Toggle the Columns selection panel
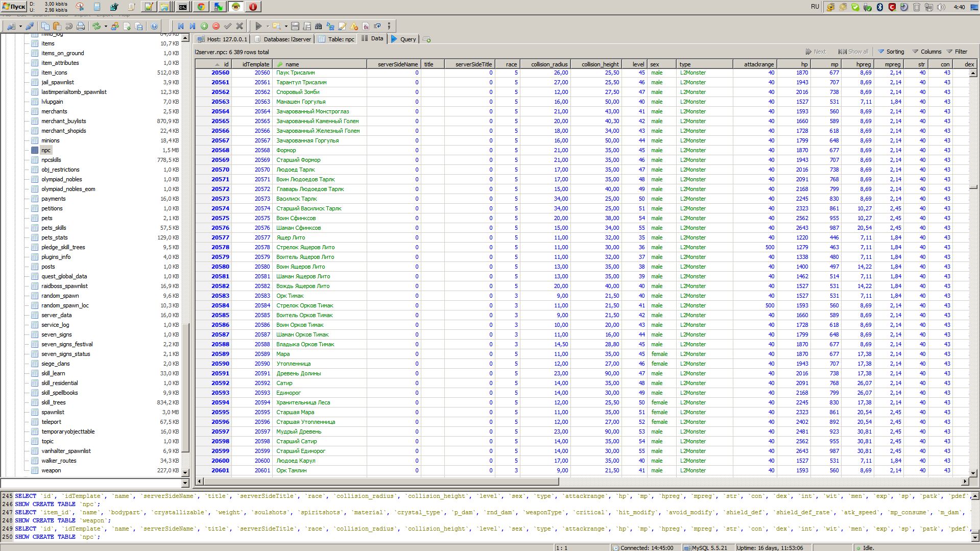 927,52
